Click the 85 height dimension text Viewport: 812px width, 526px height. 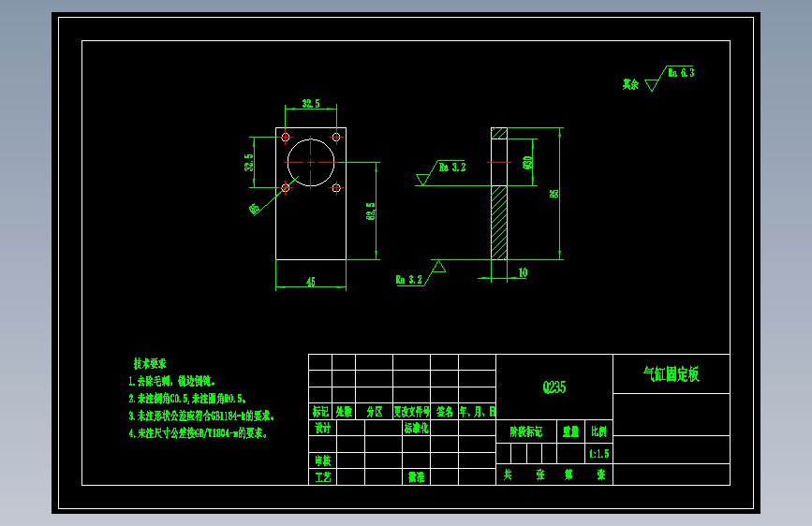(554, 194)
